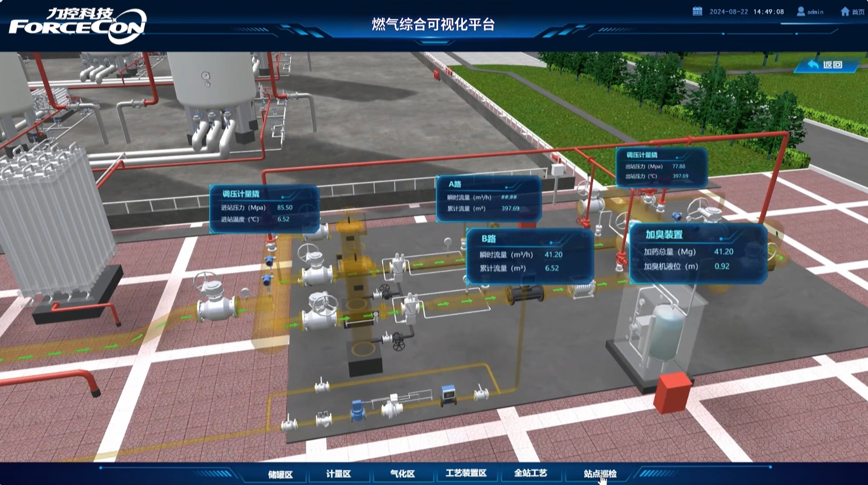
Task: Click the admin user avatar icon
Action: pos(801,11)
